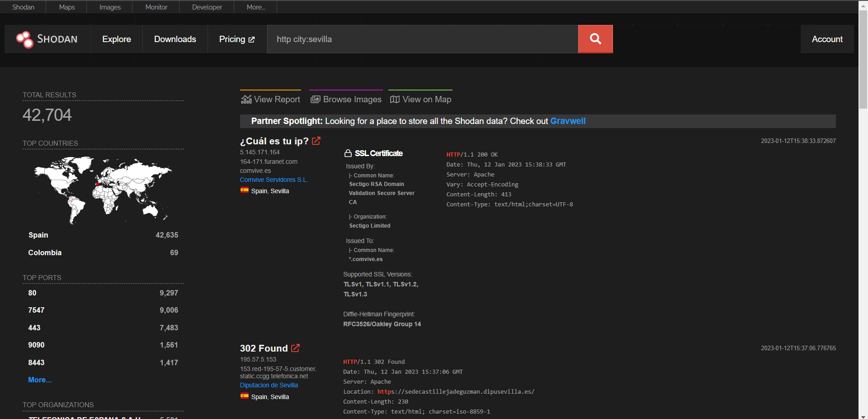Filter results by port 9090
The height and width of the screenshot is (419, 868).
tap(103, 345)
